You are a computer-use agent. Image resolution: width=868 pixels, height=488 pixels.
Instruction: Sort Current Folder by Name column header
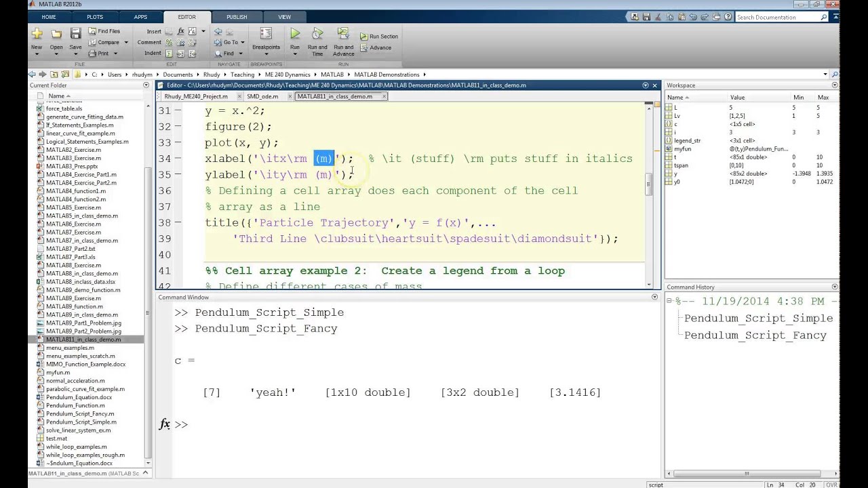pyautogui.click(x=59, y=96)
